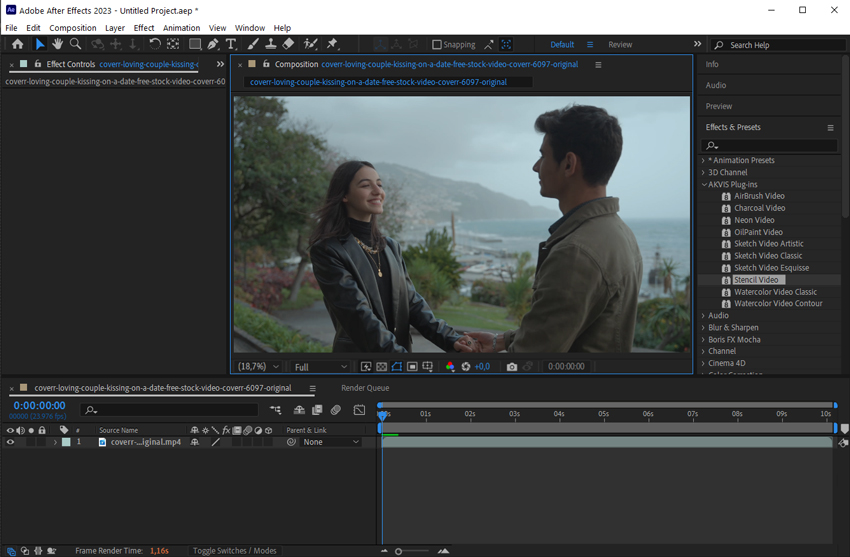Collapse the AKVIS Plug-ins category
The height and width of the screenshot is (557, 850).
point(704,184)
